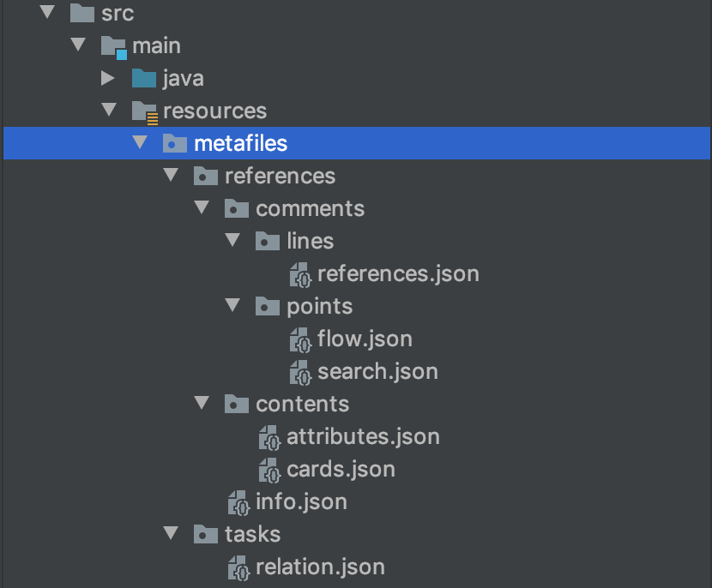Click the references.json file icon

coord(299,274)
